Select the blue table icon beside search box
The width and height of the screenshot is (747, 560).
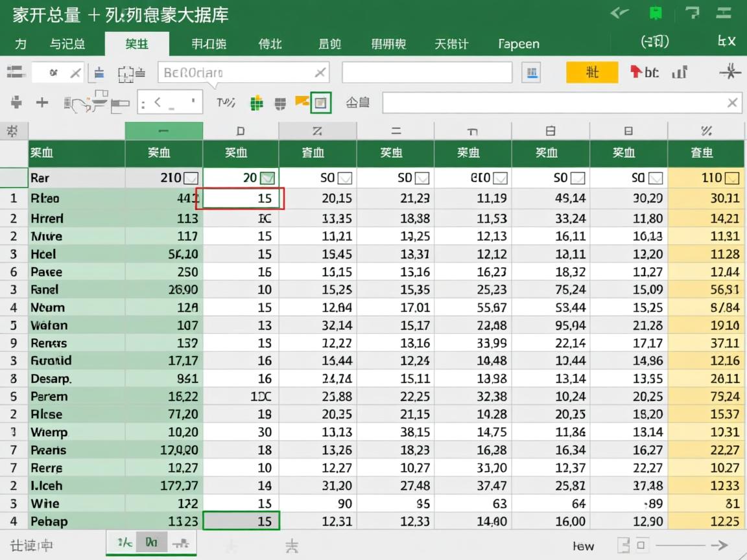[x=532, y=73]
